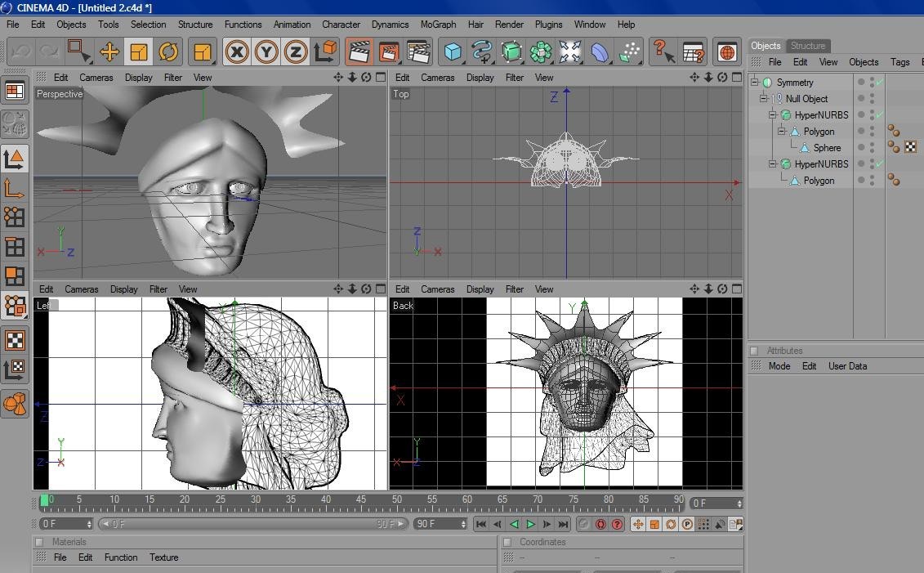Click the Phong tag on the Sphere row
Viewport: 924px width, 573px height.
pyautogui.click(x=893, y=147)
